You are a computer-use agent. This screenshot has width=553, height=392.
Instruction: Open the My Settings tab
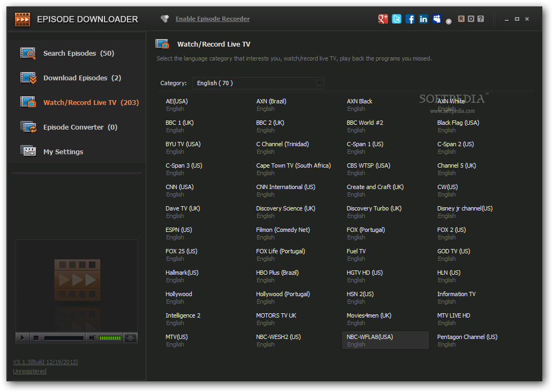pyautogui.click(x=77, y=152)
